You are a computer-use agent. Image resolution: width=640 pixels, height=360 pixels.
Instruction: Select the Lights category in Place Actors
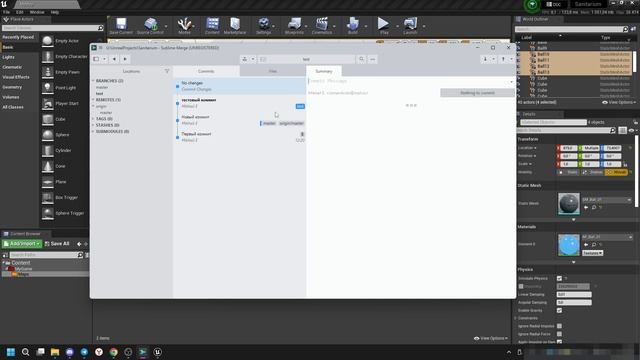point(9,57)
